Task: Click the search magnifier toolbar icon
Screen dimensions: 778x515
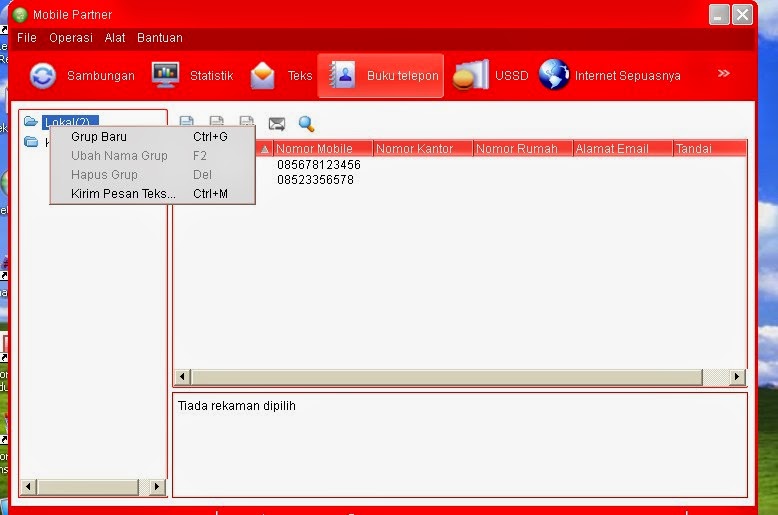Action: tap(307, 124)
